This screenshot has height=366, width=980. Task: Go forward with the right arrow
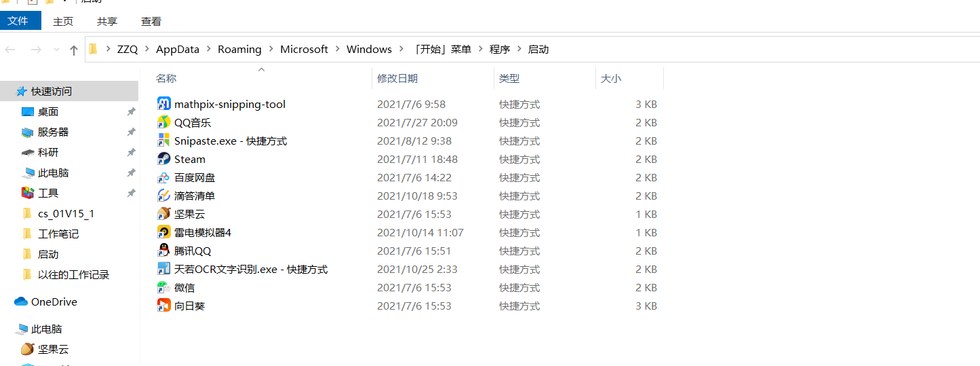point(36,50)
